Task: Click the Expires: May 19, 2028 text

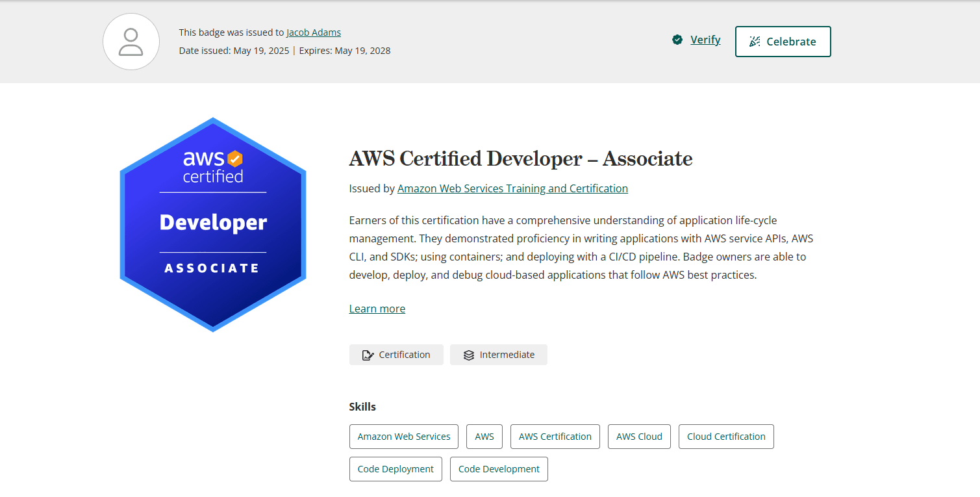Action: [x=345, y=51]
